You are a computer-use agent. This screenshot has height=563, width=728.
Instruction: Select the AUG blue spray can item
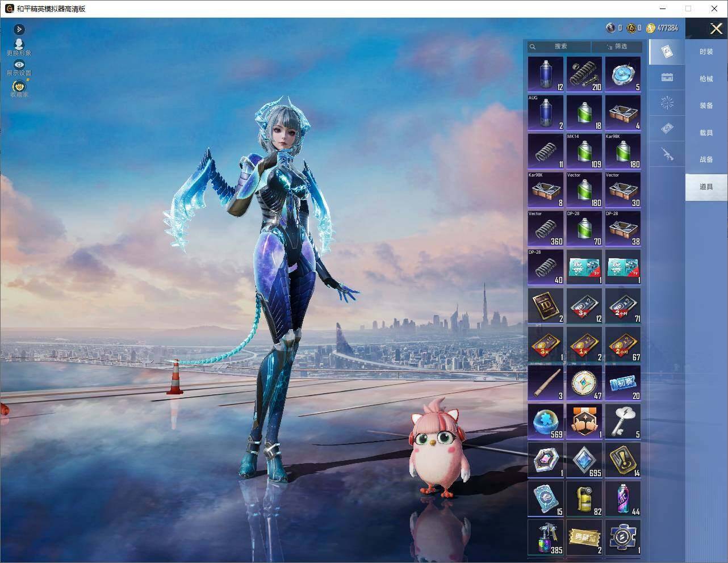click(x=546, y=112)
